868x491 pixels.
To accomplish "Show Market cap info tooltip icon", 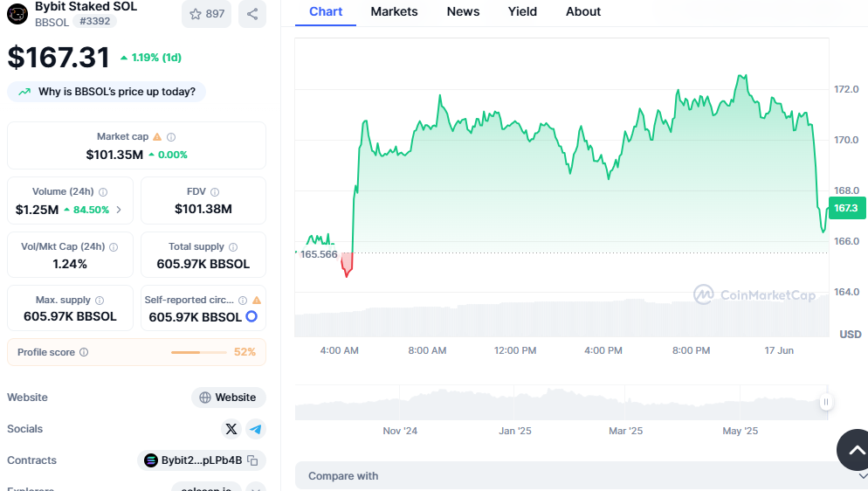I will pos(171,136).
